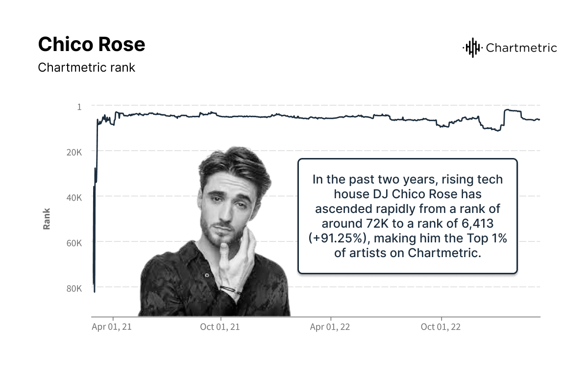
Task: Click the Oct 01, 21 date marker
Action: coord(220,327)
